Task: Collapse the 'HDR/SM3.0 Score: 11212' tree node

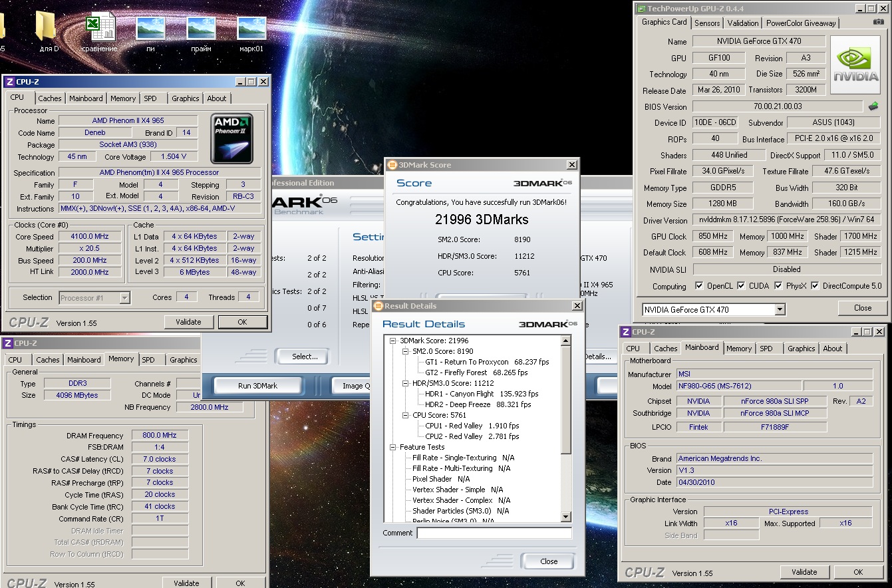Action: pos(405,383)
